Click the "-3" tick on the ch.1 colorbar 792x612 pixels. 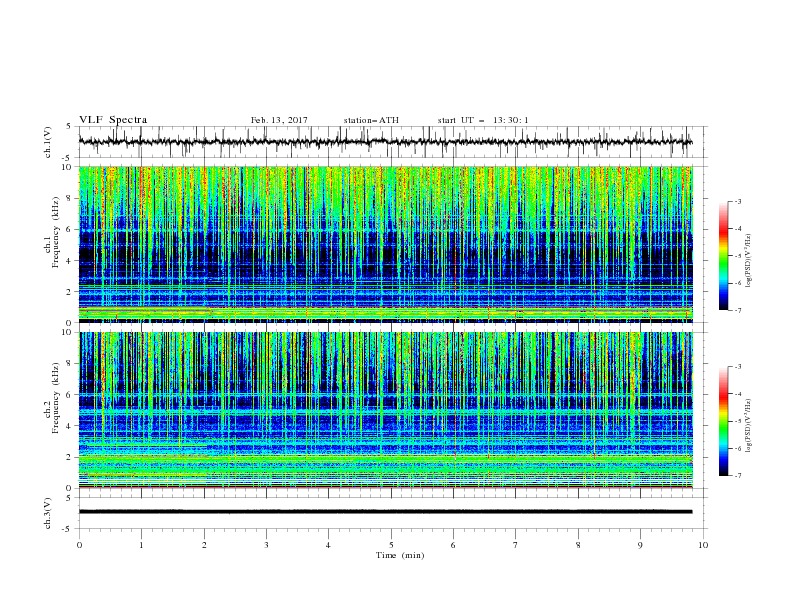tap(738, 201)
